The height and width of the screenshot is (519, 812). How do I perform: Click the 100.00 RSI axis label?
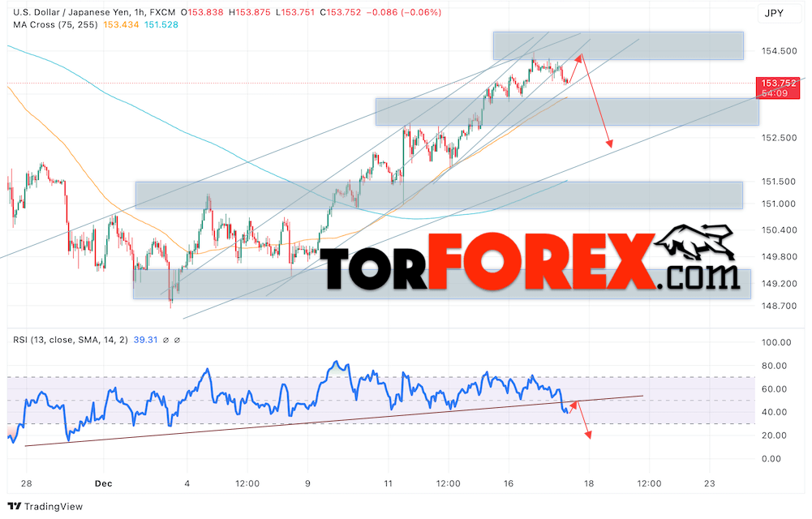777,342
